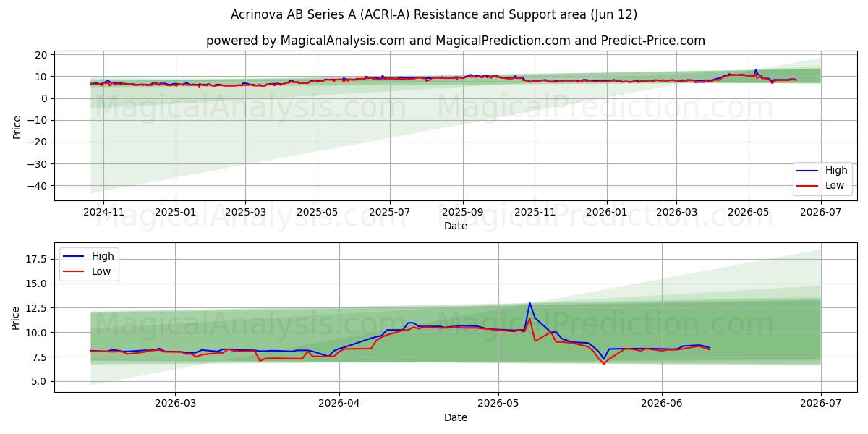Click the '−40' tick on upper chart y-axis
The height and width of the screenshot is (434, 868).
click(x=38, y=186)
